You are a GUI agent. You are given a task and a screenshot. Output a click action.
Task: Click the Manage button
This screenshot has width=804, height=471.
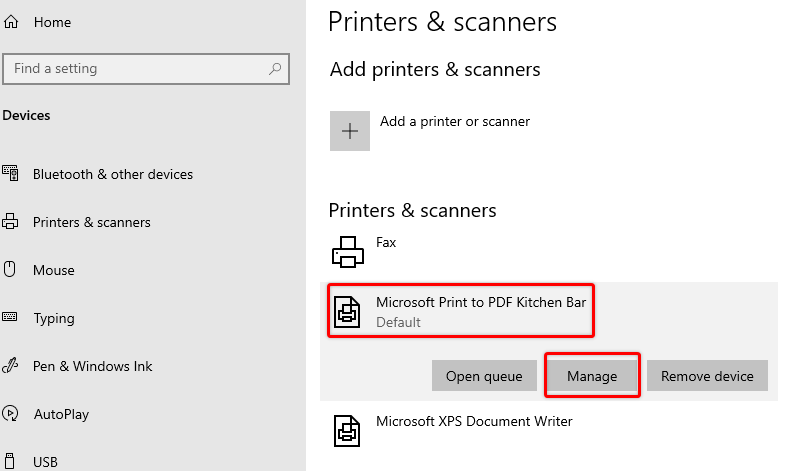[x=592, y=376]
